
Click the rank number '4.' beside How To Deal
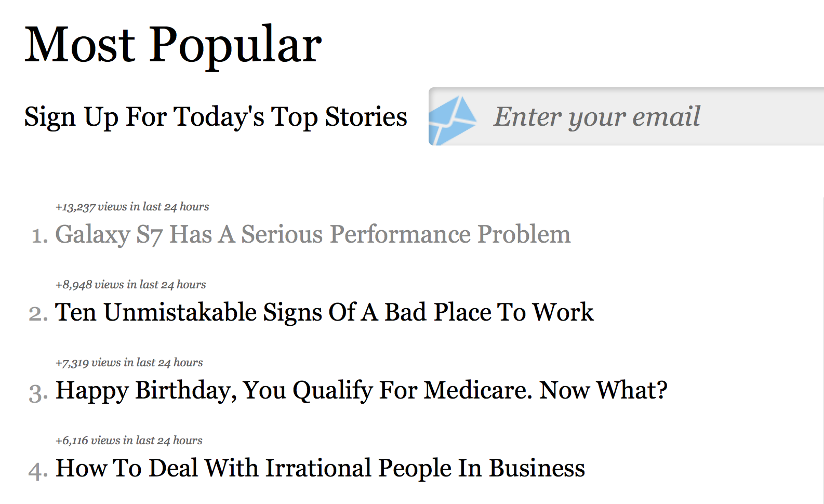click(x=38, y=470)
